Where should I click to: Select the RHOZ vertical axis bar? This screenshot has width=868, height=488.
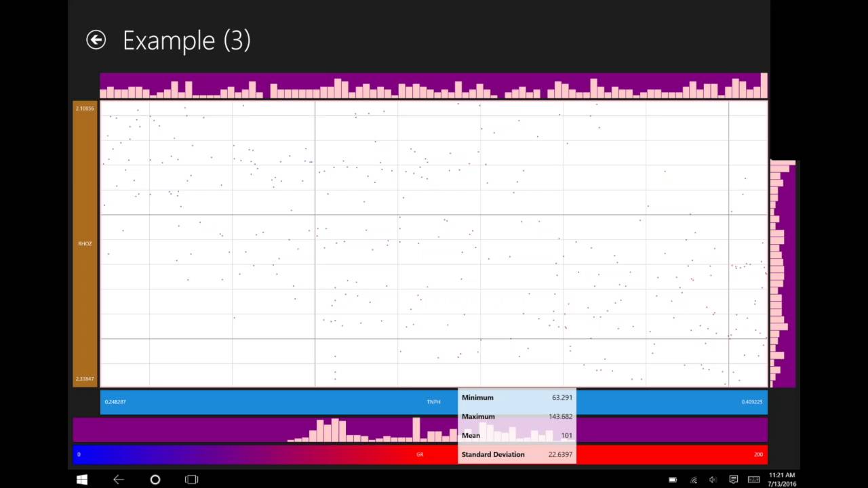pyautogui.click(x=85, y=244)
